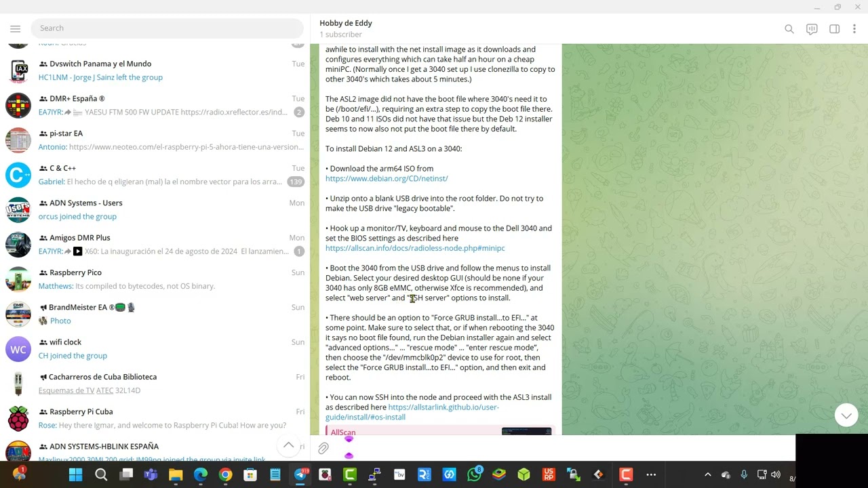This screenshot has height=488, width=868.
Task: Open the allscan.info radioless-node link
Action: click(x=415, y=248)
